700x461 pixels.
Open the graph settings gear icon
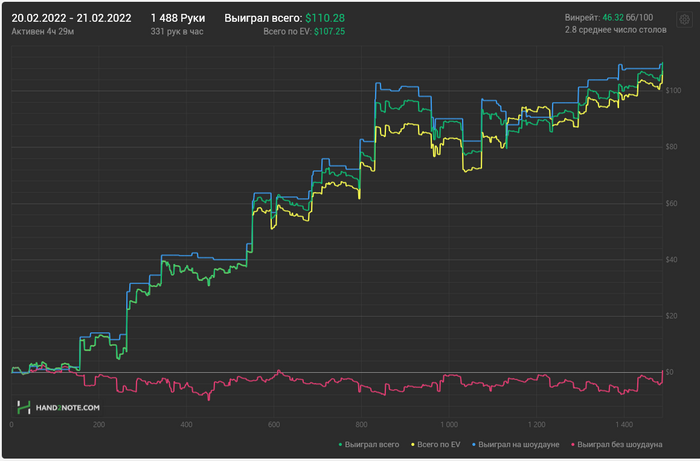point(684,20)
